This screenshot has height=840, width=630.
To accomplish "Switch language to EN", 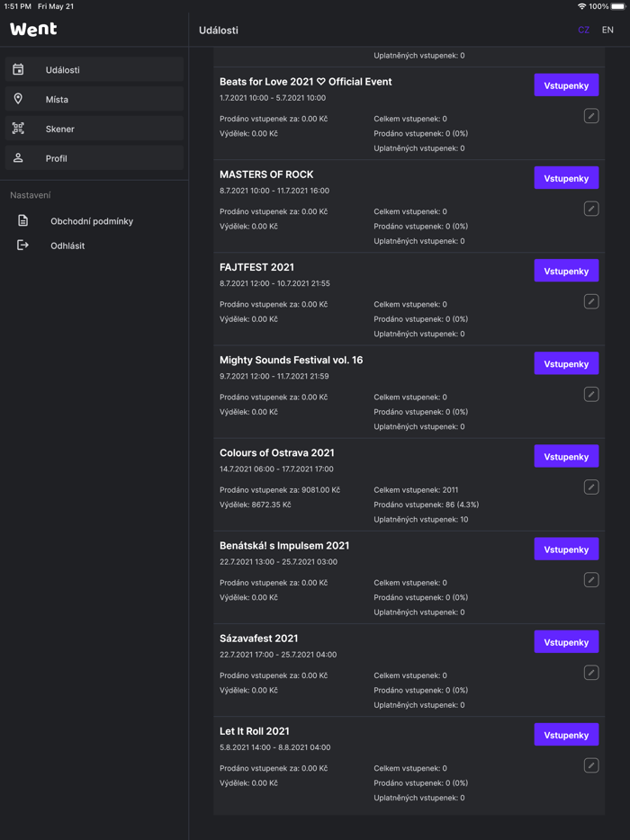I will coord(607,30).
